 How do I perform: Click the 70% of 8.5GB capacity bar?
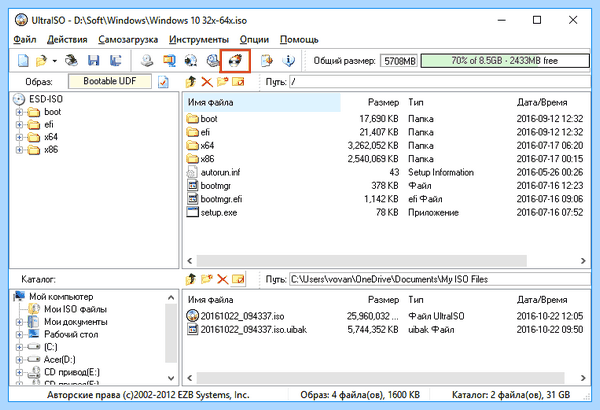point(505,60)
